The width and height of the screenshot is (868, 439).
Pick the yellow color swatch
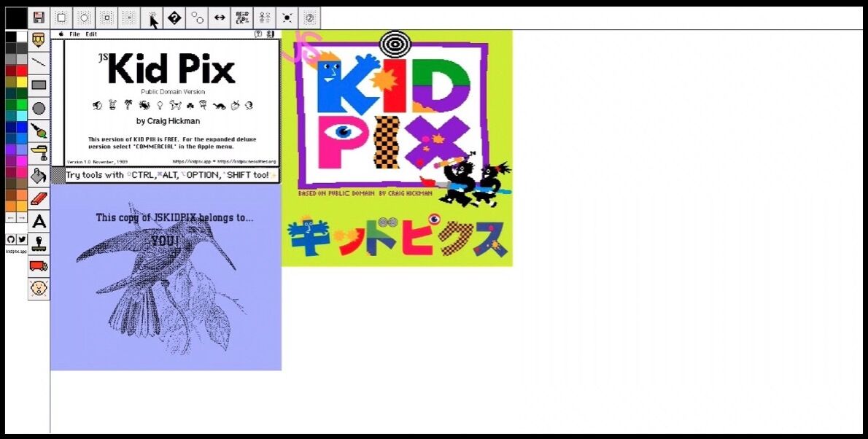[22, 82]
